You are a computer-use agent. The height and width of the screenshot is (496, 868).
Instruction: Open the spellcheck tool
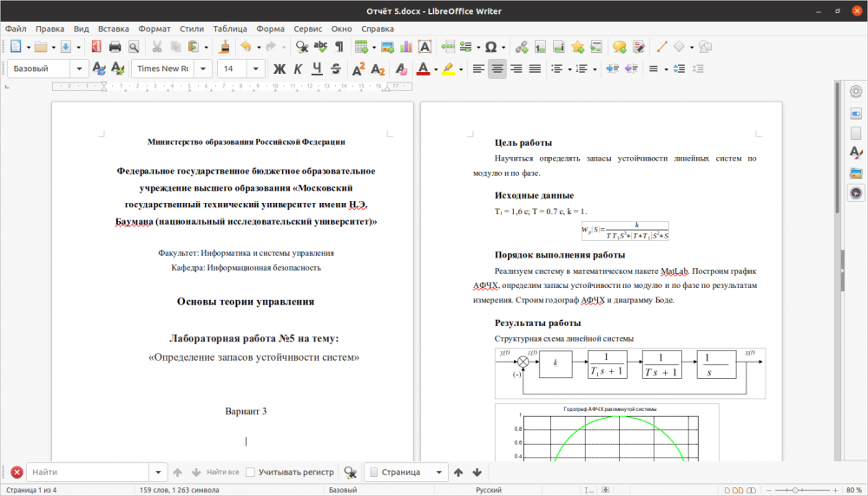click(320, 47)
